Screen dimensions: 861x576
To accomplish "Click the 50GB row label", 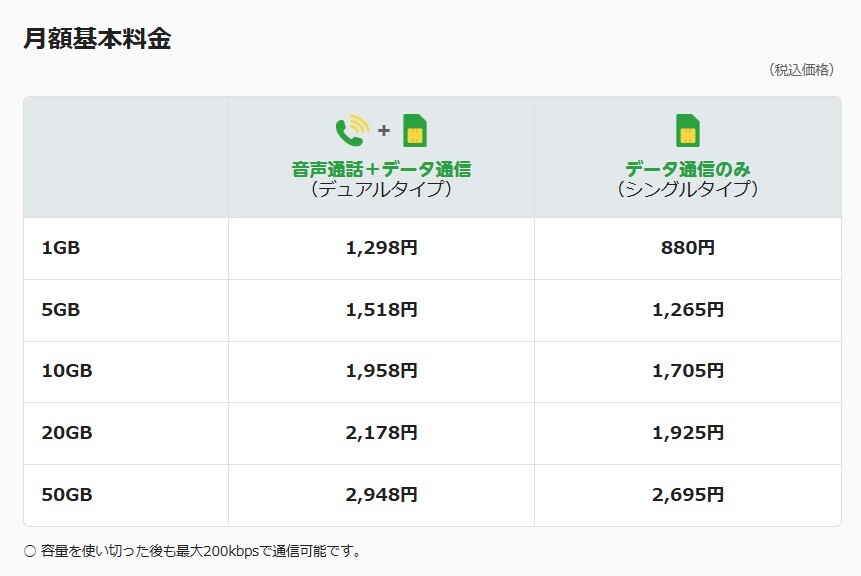I will [66, 494].
